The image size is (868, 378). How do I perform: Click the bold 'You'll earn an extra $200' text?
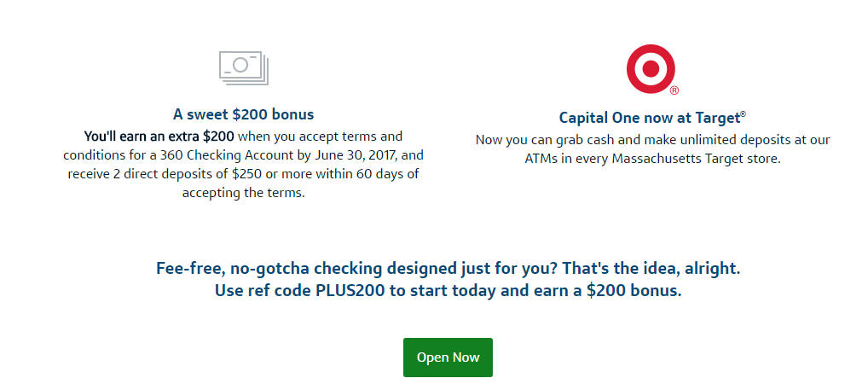159,137
